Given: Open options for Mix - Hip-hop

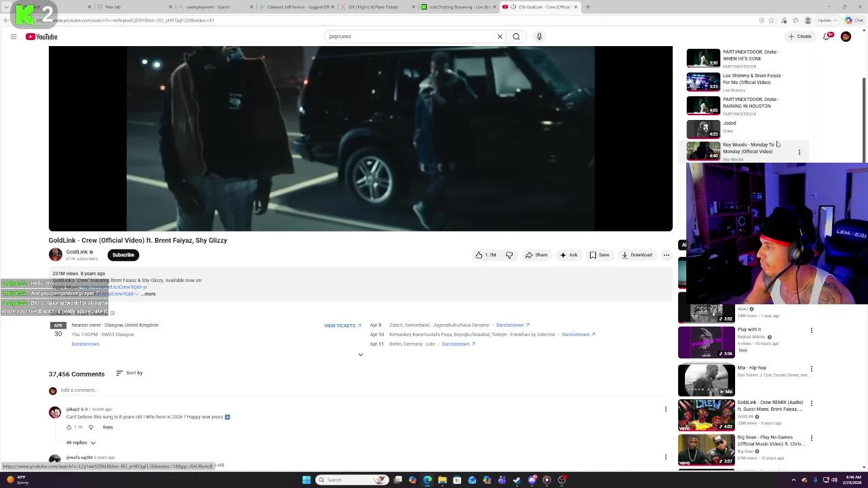Looking at the screenshot, I should (x=812, y=369).
